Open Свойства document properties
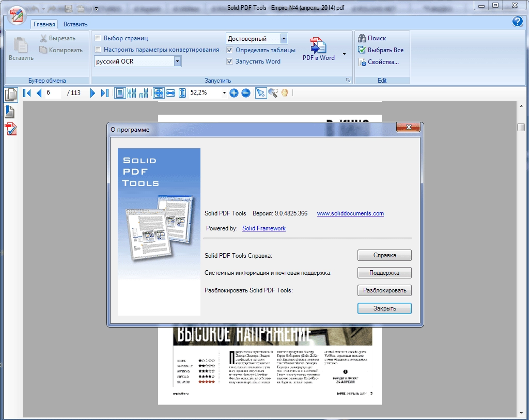This screenshot has width=529, height=420. [378, 62]
